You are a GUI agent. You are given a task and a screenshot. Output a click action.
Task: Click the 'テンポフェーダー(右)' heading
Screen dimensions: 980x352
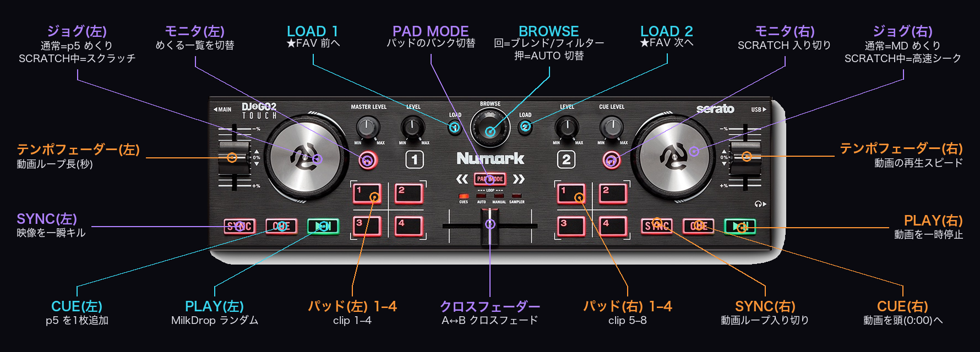901,148
